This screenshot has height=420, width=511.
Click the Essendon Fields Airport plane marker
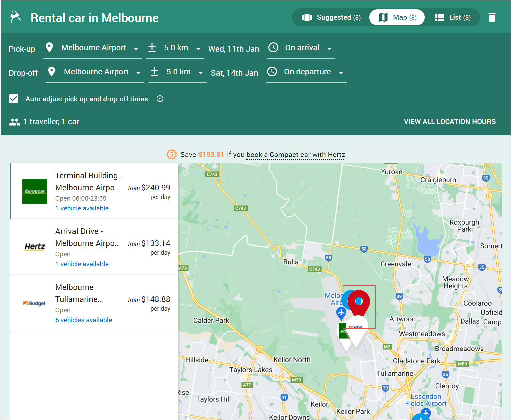click(x=426, y=413)
